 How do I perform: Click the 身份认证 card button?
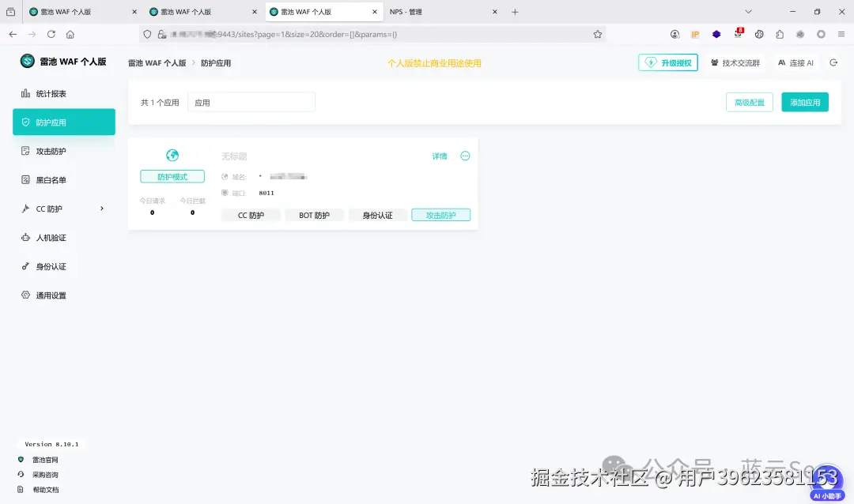377,215
